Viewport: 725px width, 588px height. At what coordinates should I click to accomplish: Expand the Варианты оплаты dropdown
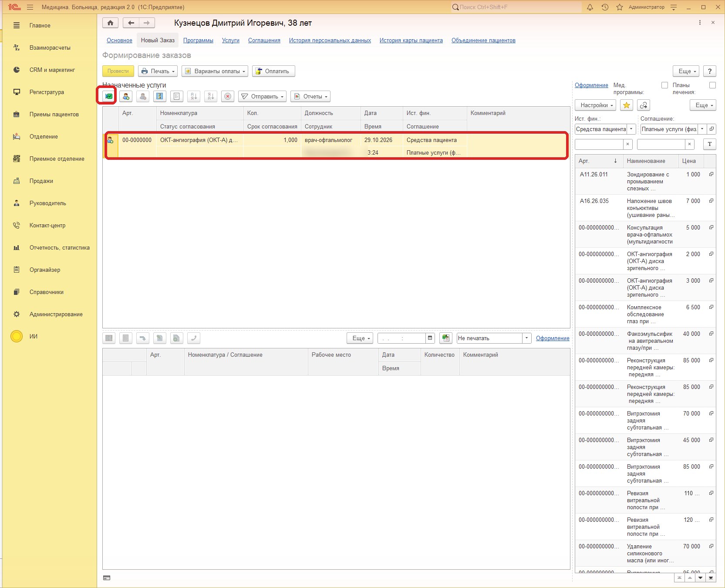(x=215, y=71)
